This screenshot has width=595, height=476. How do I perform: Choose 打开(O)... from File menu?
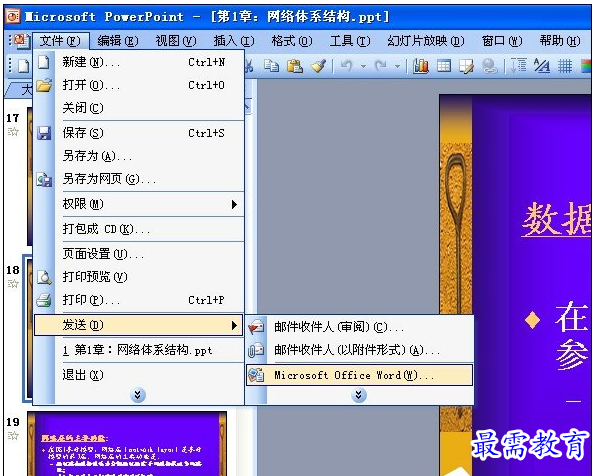[139, 85]
